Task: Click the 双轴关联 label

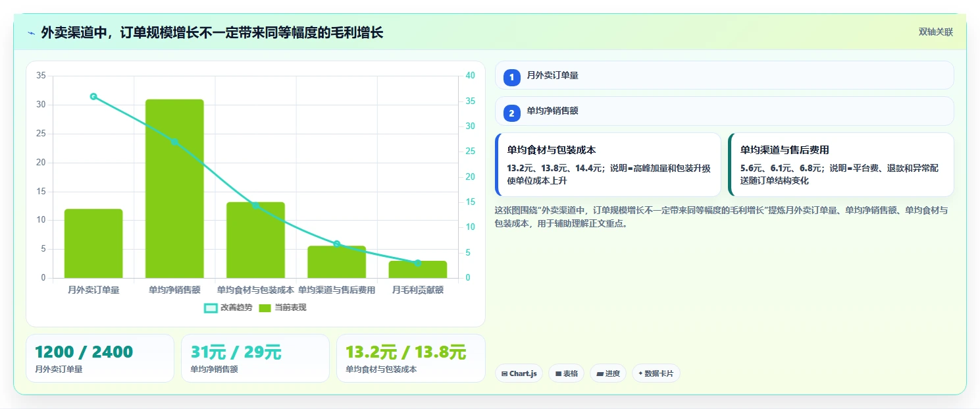Action: point(935,32)
